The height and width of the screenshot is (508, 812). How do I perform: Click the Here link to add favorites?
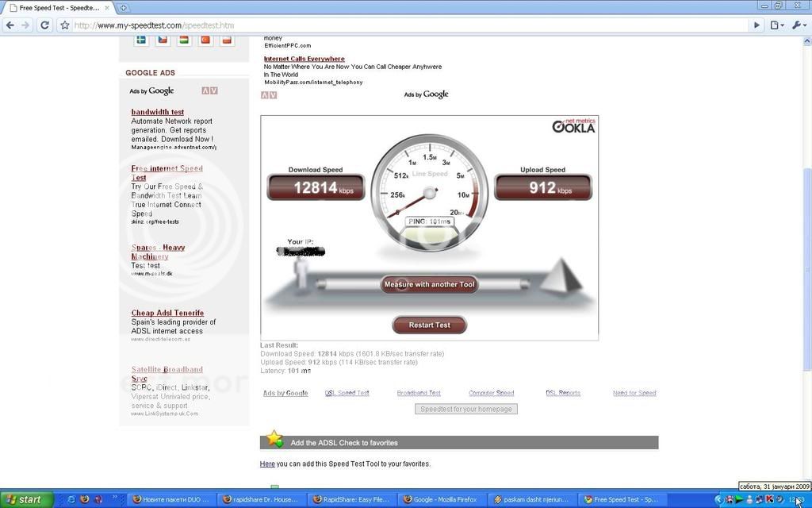click(x=267, y=464)
